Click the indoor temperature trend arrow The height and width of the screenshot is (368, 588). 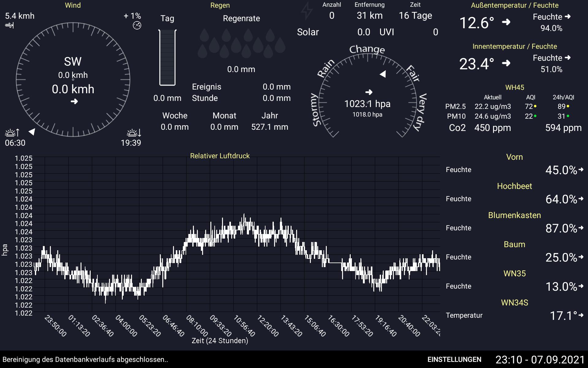506,63
